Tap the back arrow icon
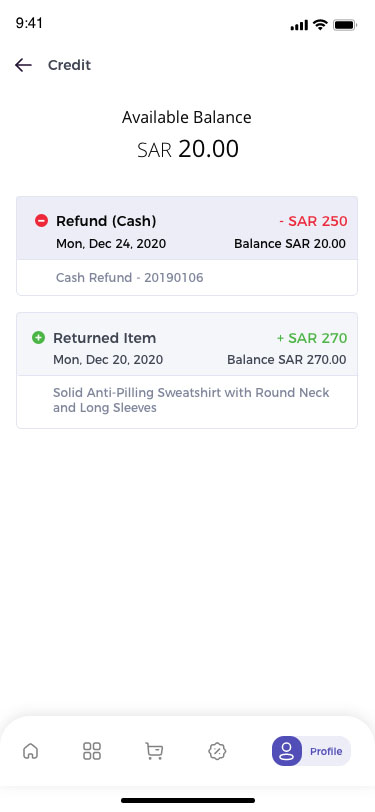The width and height of the screenshot is (375, 812). click(23, 65)
